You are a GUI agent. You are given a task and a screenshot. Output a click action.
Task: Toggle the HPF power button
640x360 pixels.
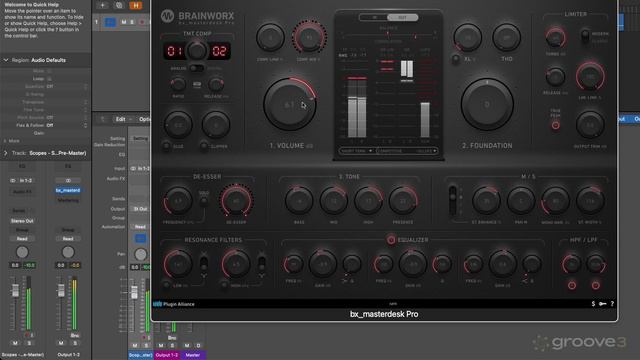[571, 285]
